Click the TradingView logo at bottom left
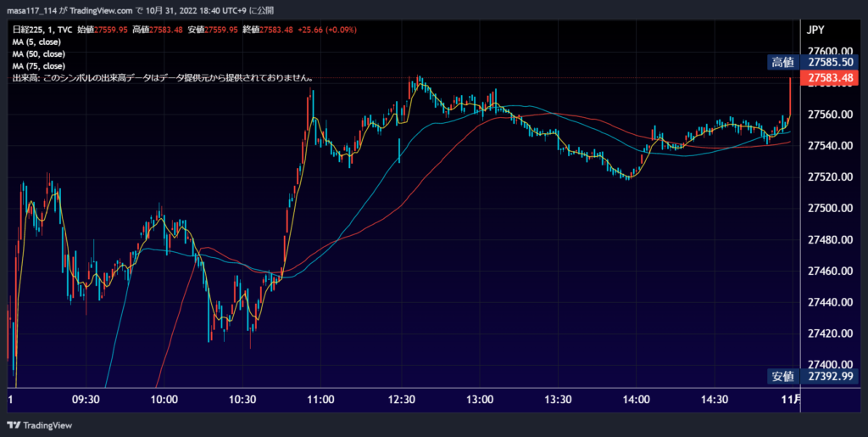This screenshot has height=437, width=868. [x=40, y=425]
